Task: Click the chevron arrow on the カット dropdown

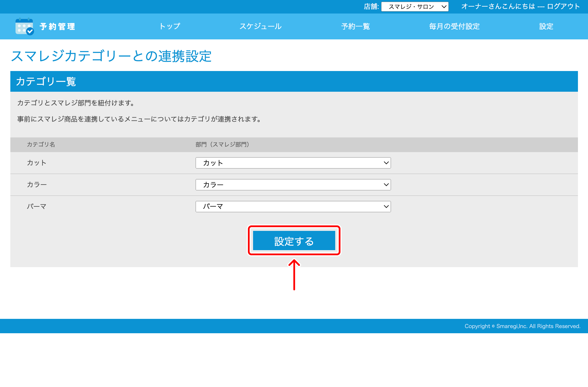Action: click(x=386, y=163)
